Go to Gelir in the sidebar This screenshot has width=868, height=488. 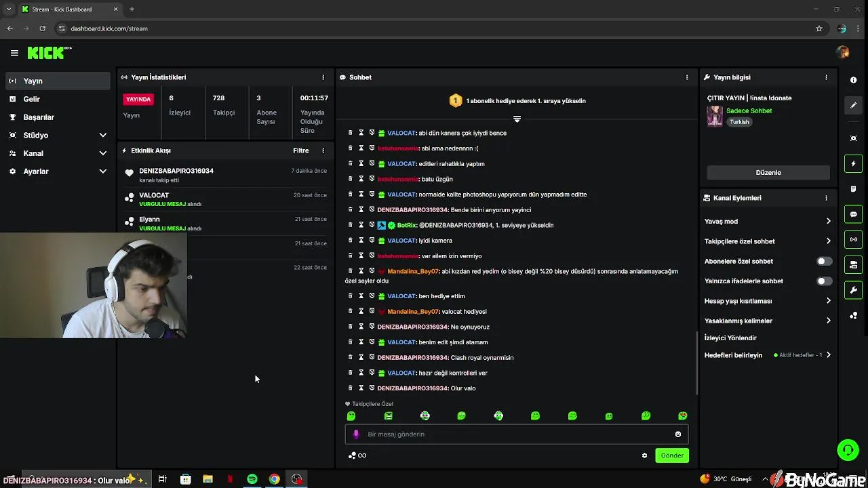point(58,99)
